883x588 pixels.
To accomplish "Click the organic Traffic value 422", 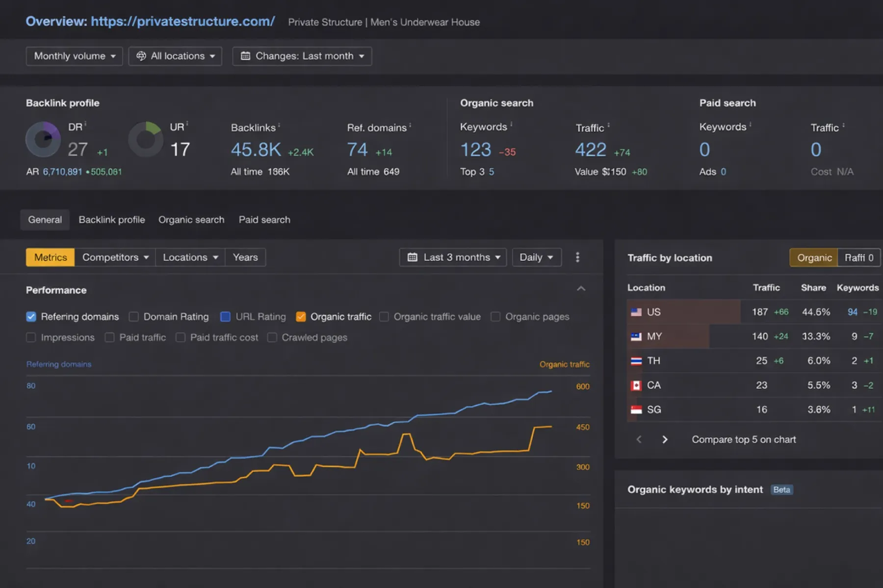I will click(x=591, y=150).
